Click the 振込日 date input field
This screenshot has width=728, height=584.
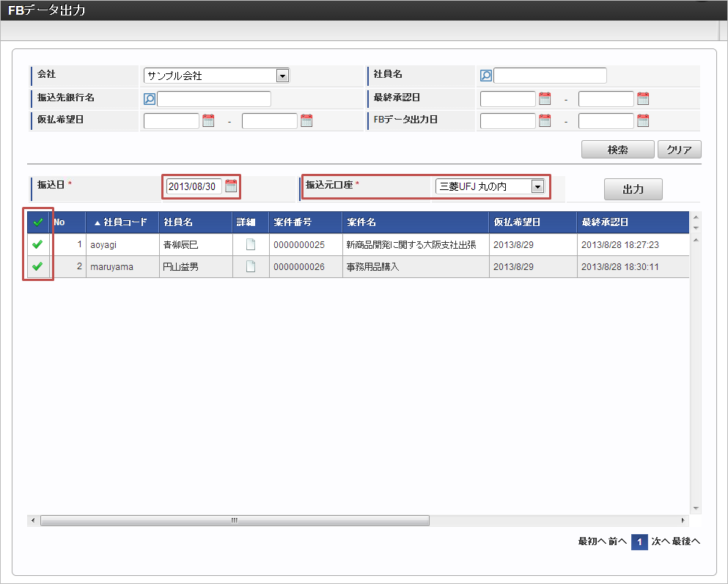(194, 186)
